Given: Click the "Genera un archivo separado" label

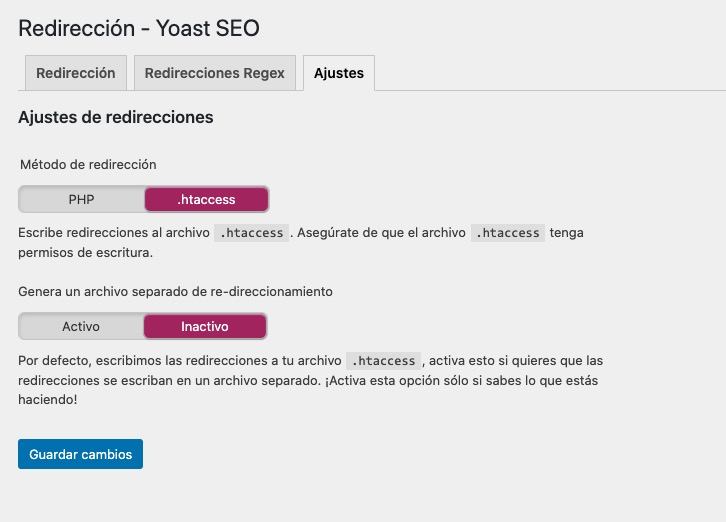Looking at the screenshot, I should 175,291.
